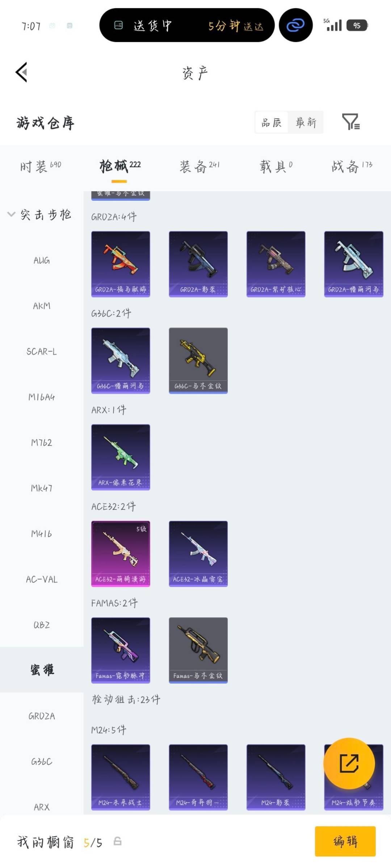This screenshot has height=868, width=391.
Task: Open the filter funnel icon
Action: click(351, 122)
